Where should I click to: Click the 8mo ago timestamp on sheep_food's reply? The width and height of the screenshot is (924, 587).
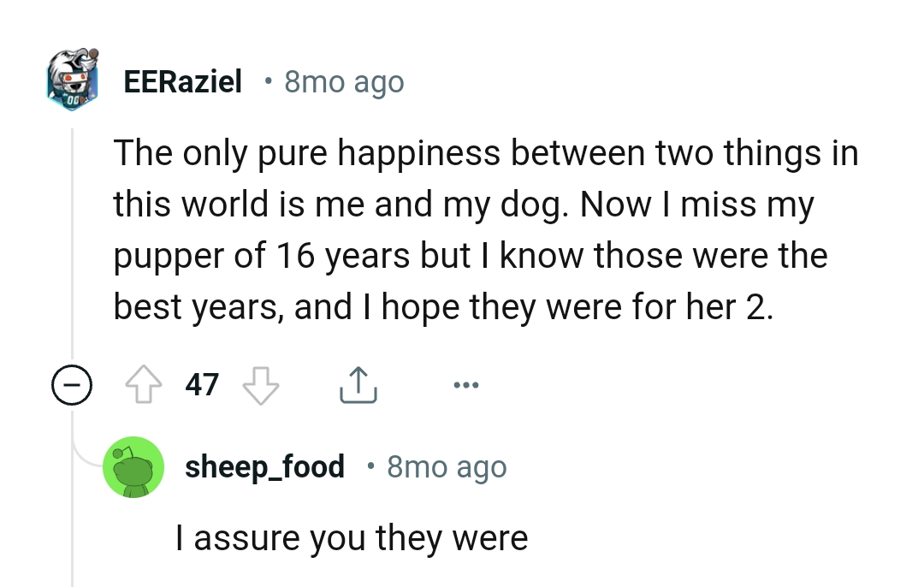[x=446, y=466]
